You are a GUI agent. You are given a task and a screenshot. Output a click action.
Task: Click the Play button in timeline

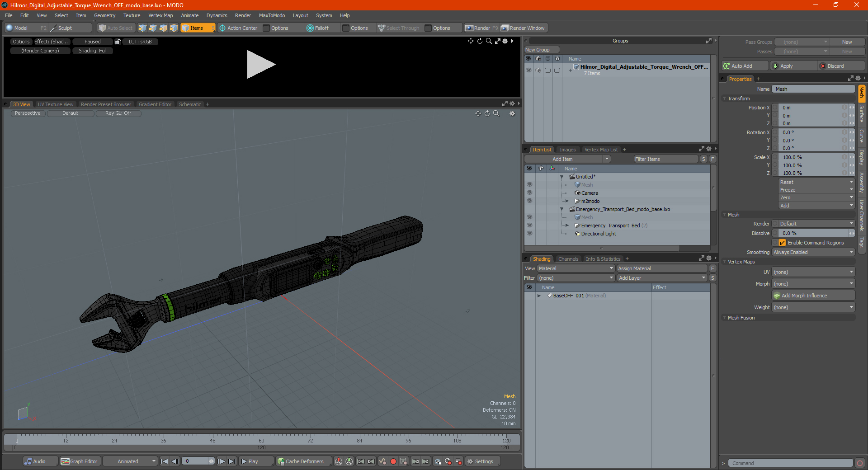click(256, 461)
